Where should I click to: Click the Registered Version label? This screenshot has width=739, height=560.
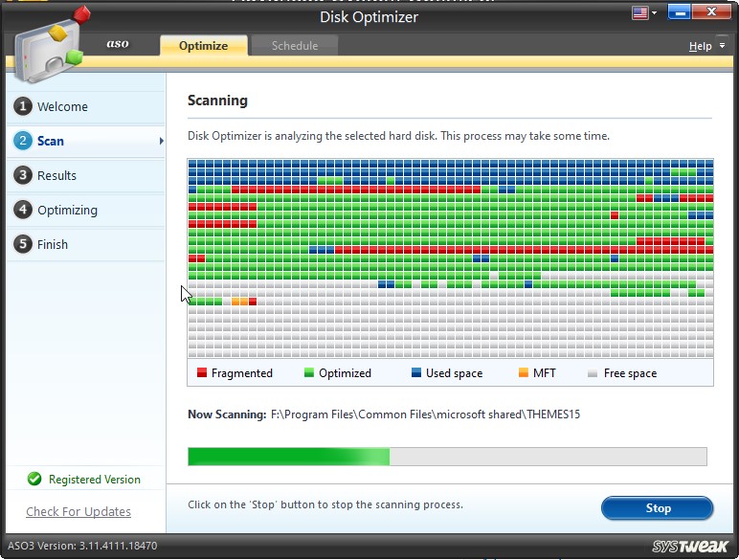click(x=95, y=480)
